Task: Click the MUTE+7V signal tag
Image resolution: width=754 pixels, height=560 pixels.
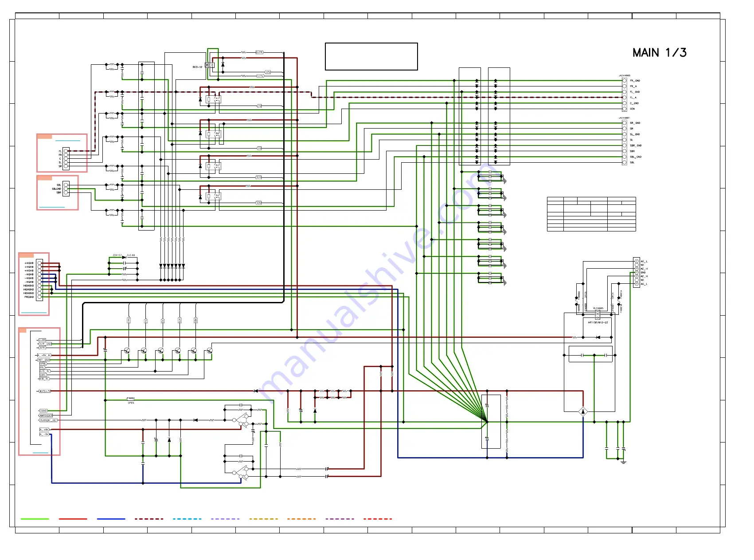Action: point(44,392)
